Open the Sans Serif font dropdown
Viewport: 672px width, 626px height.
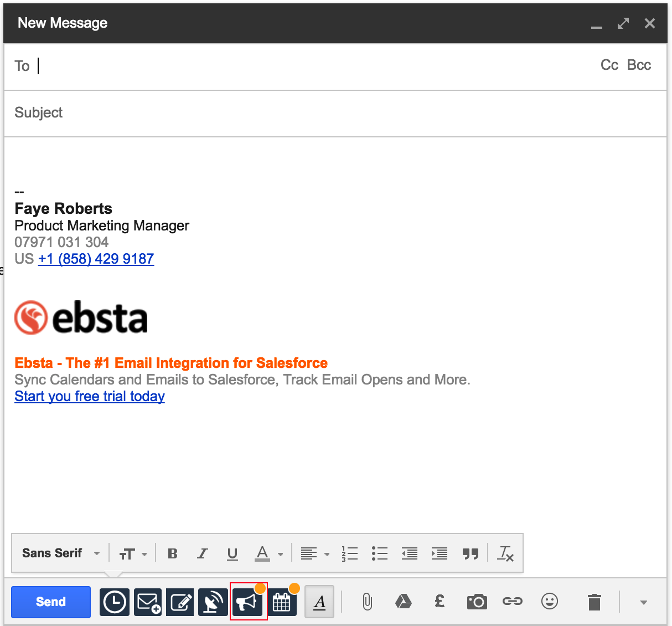61,553
